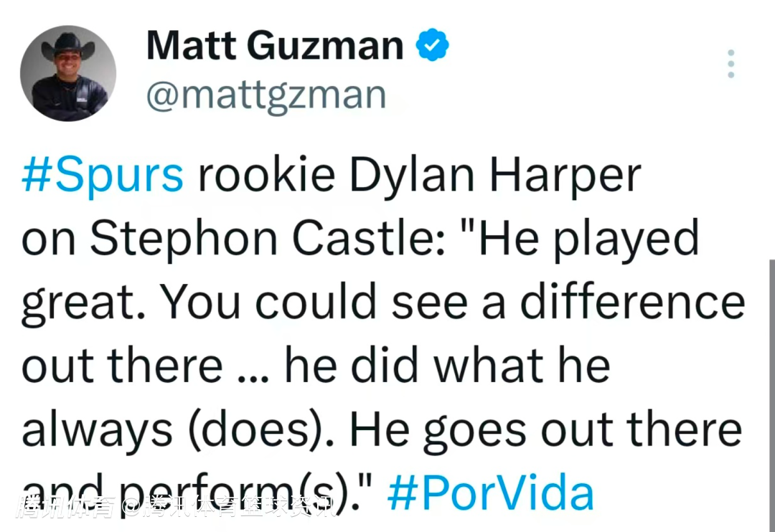Open Matt Guzman's profile picture
This screenshot has width=775, height=532.
click(x=68, y=73)
